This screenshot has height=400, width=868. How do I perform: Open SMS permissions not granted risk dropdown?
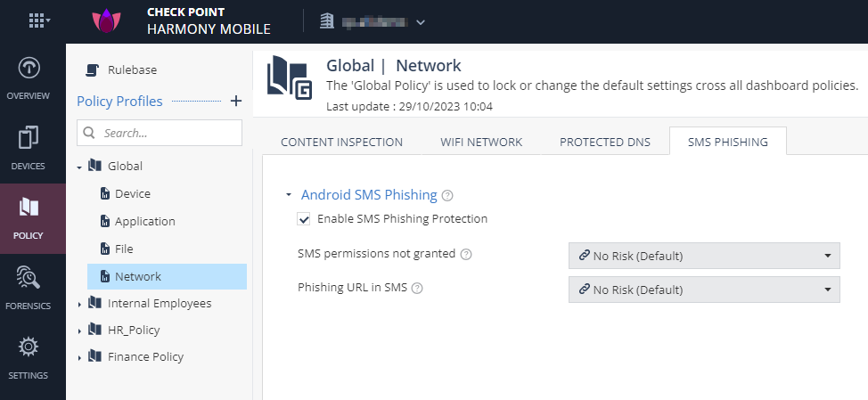coord(704,256)
